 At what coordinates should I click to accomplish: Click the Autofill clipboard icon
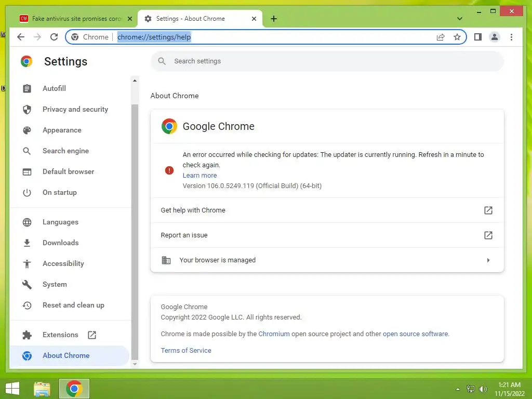point(27,88)
